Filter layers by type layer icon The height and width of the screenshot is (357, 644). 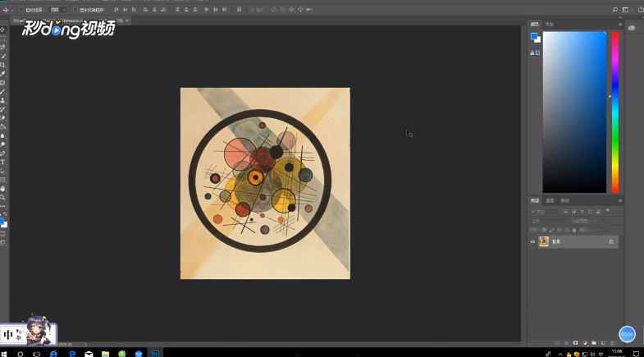[582, 212]
